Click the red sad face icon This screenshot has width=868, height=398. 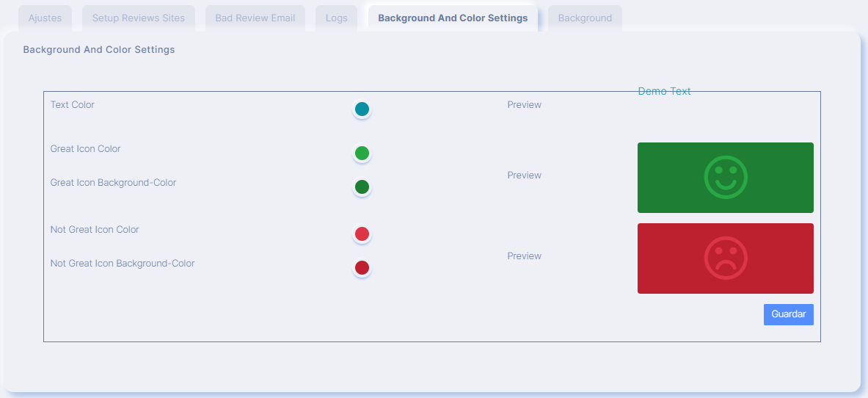click(726, 258)
